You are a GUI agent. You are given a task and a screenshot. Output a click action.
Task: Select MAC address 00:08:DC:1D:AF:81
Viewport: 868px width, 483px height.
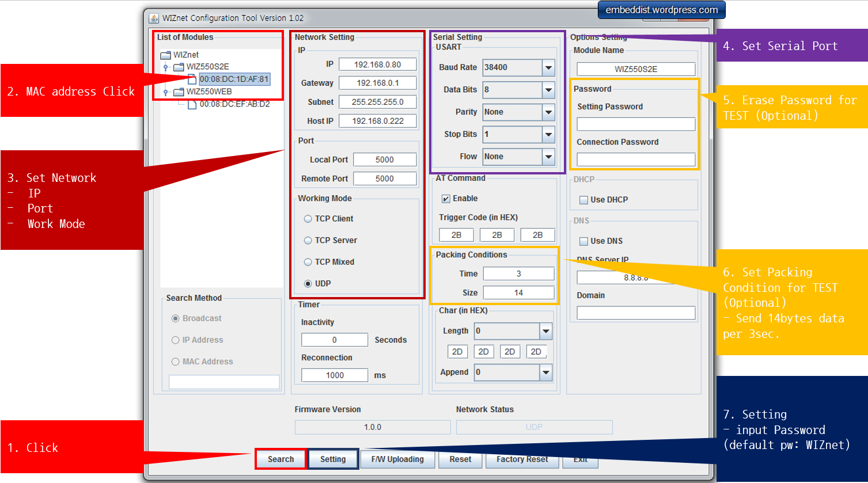tap(234, 79)
